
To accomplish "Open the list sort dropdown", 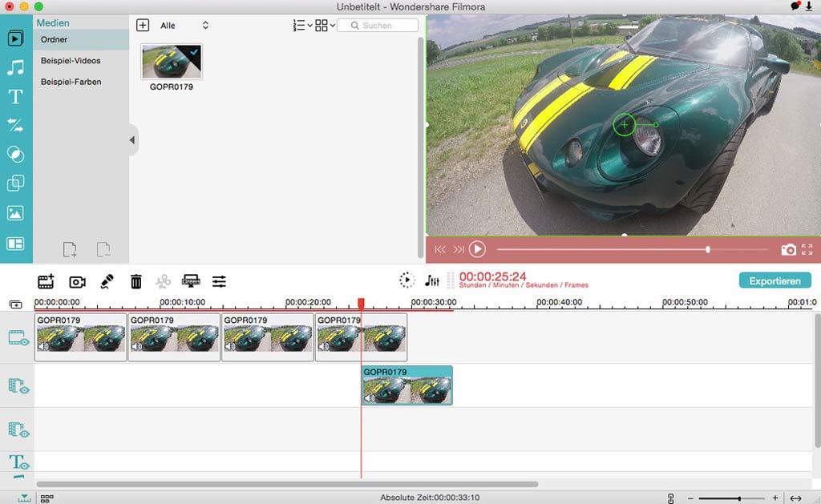I will coord(302,25).
